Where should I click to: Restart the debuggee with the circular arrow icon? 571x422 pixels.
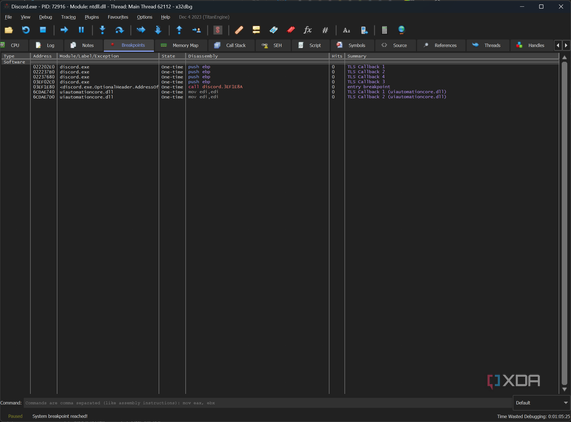click(x=26, y=30)
